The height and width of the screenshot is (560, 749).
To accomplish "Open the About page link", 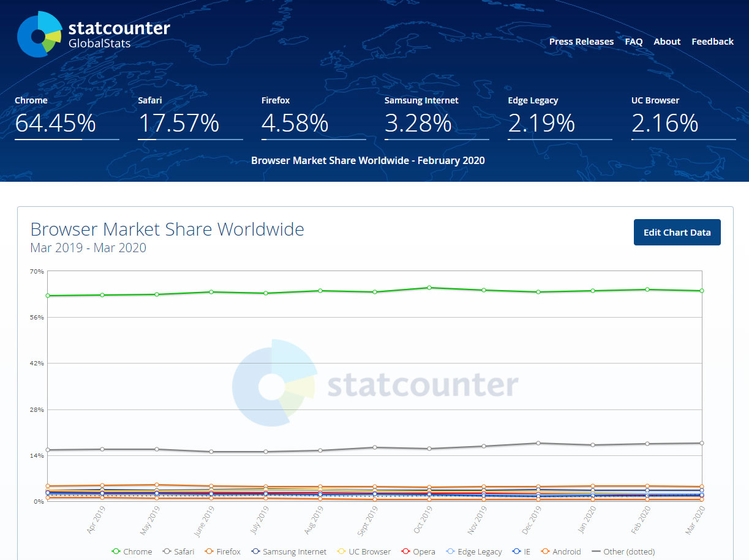I will tap(667, 42).
